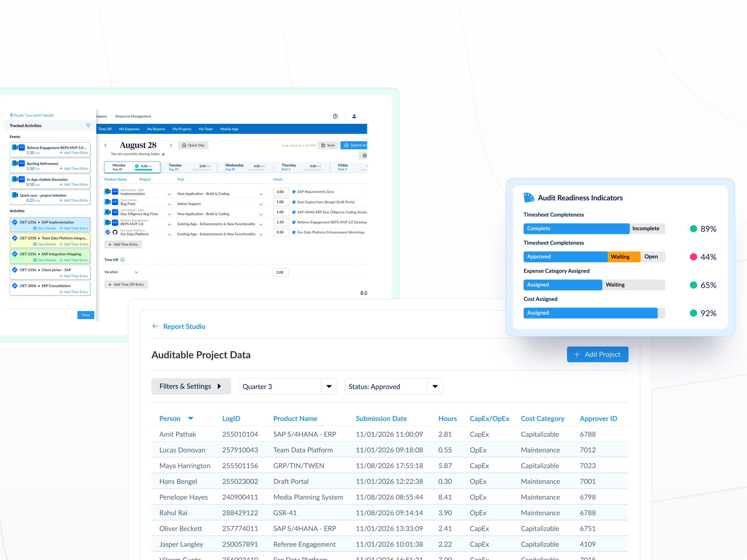Click the Report Studio back arrow
The width and height of the screenshot is (747, 560).
155,326
